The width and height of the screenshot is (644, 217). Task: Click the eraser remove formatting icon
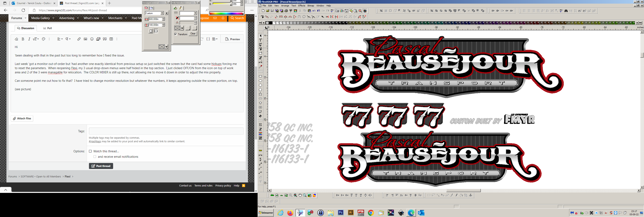[17, 39]
